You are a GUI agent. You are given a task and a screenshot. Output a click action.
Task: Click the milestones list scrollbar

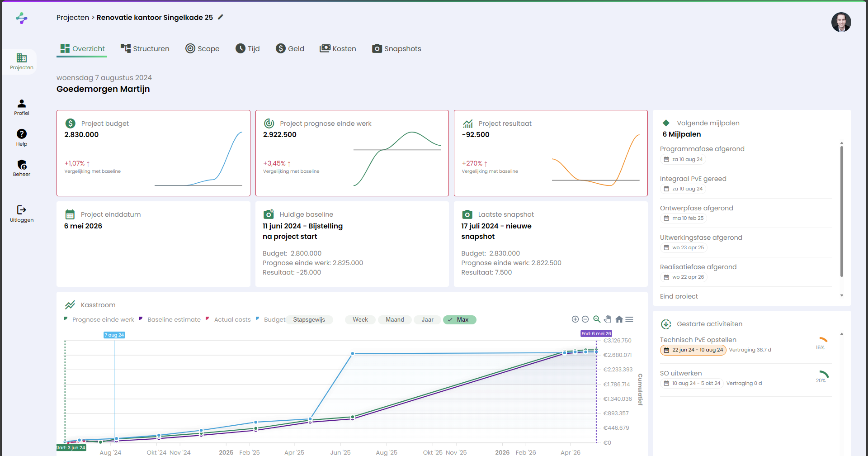point(841,211)
